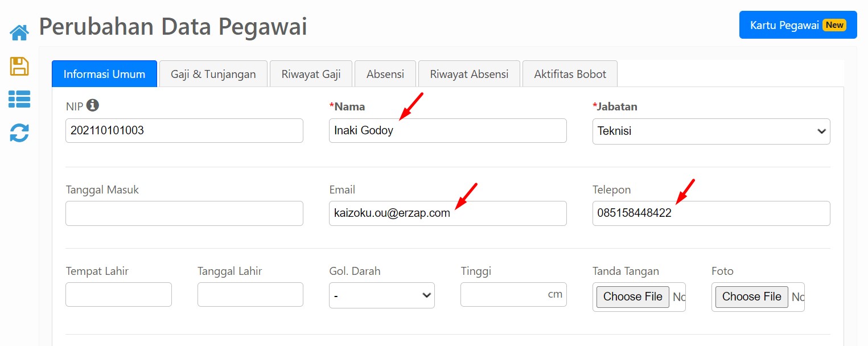868x346 pixels.
Task: Open the Aktifitas Bobot tab
Action: [x=570, y=74]
